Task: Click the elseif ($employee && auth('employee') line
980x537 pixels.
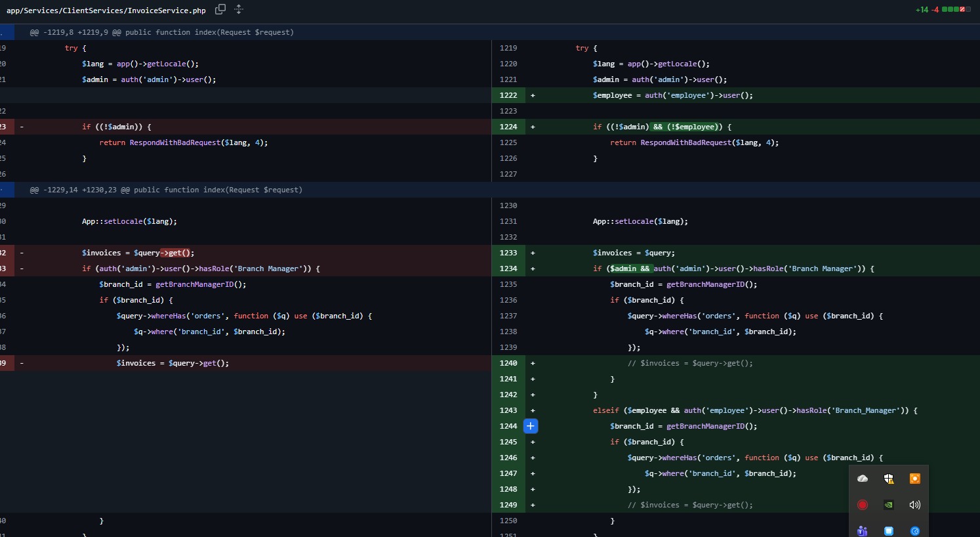Action: 755,410
